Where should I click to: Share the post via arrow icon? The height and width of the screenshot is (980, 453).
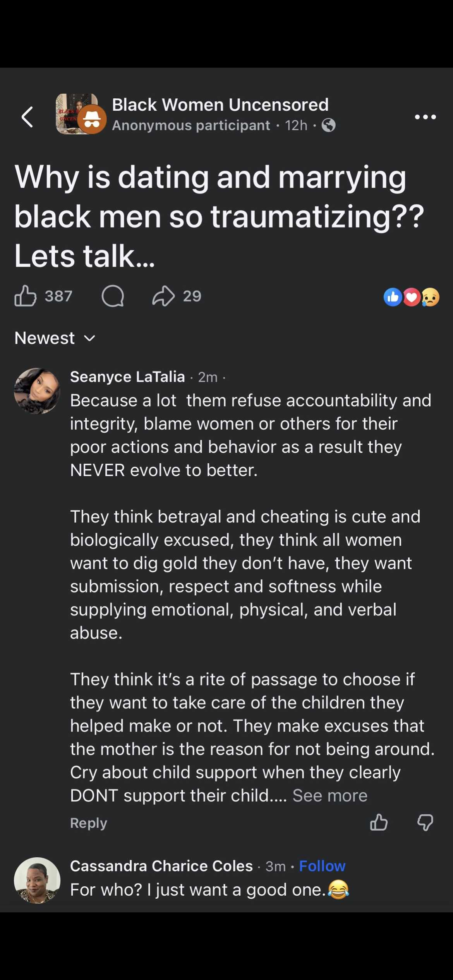pyautogui.click(x=163, y=296)
